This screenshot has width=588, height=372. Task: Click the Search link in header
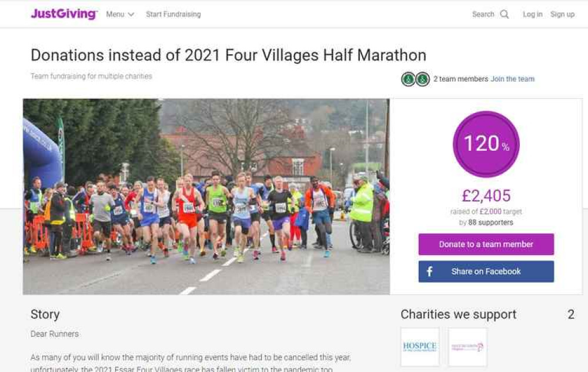pos(483,14)
